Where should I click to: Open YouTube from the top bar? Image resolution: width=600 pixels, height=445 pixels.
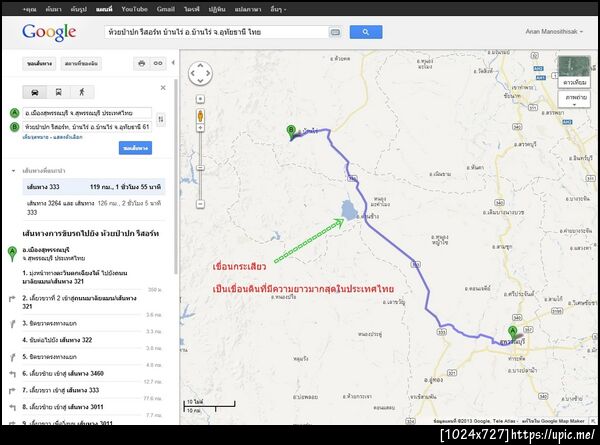pyautogui.click(x=134, y=9)
